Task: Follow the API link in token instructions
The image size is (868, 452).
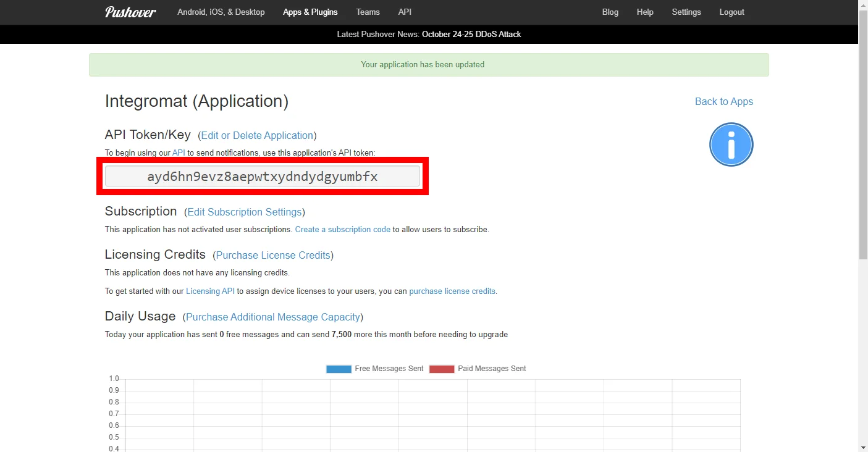Action: pyautogui.click(x=179, y=153)
